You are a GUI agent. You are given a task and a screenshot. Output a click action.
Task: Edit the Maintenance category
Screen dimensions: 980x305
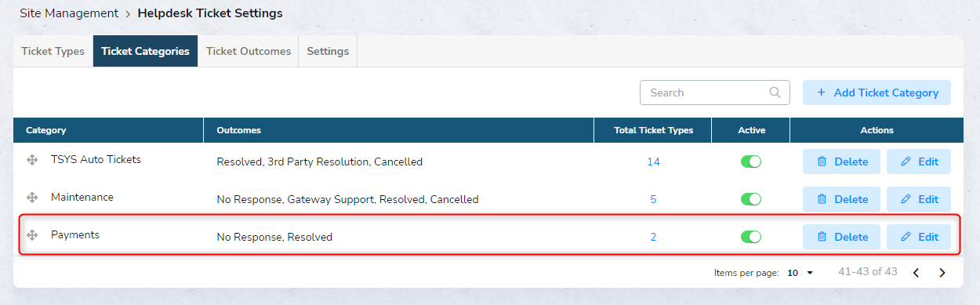point(919,199)
